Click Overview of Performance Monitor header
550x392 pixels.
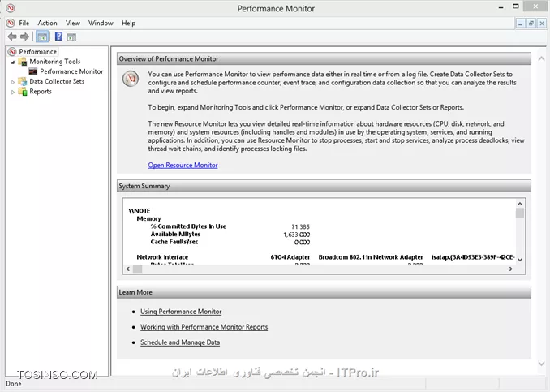point(324,58)
